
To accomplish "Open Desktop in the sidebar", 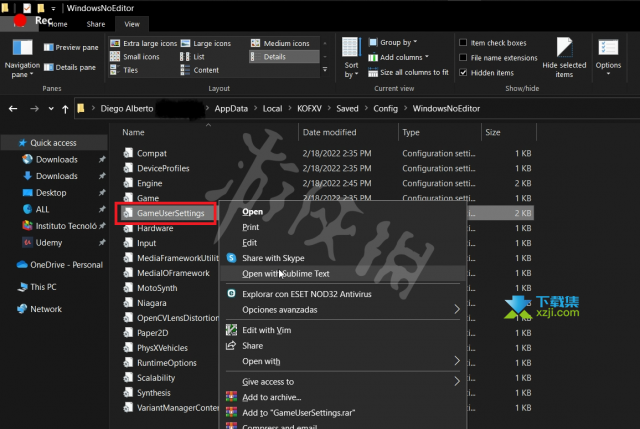I will click(51, 193).
